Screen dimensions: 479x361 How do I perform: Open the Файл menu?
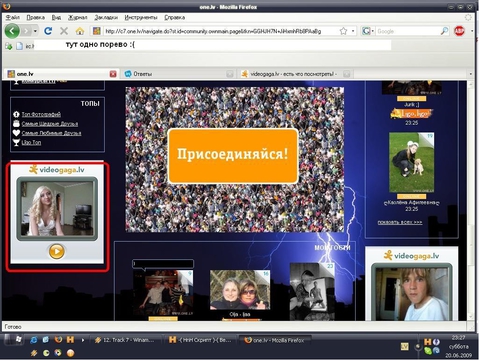point(13,17)
